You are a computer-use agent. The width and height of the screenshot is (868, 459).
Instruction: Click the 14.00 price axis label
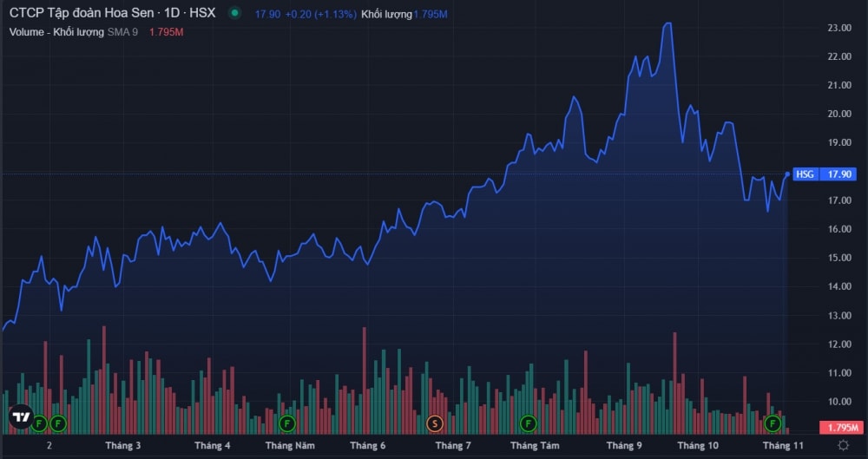pos(839,287)
